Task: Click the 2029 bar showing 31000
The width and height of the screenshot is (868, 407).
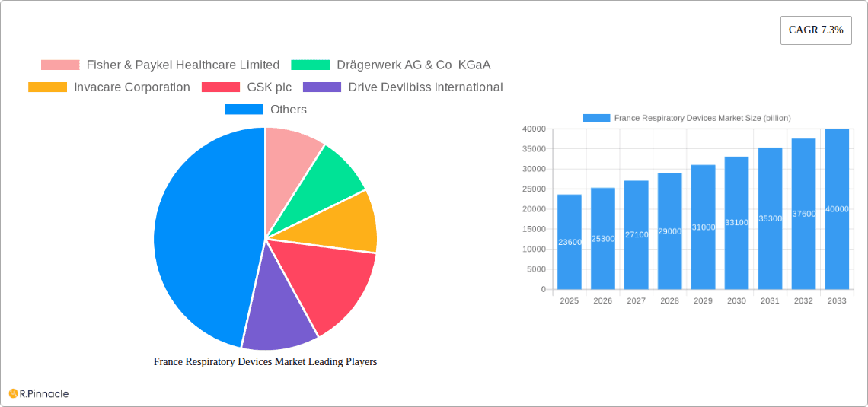Action: tap(703, 227)
